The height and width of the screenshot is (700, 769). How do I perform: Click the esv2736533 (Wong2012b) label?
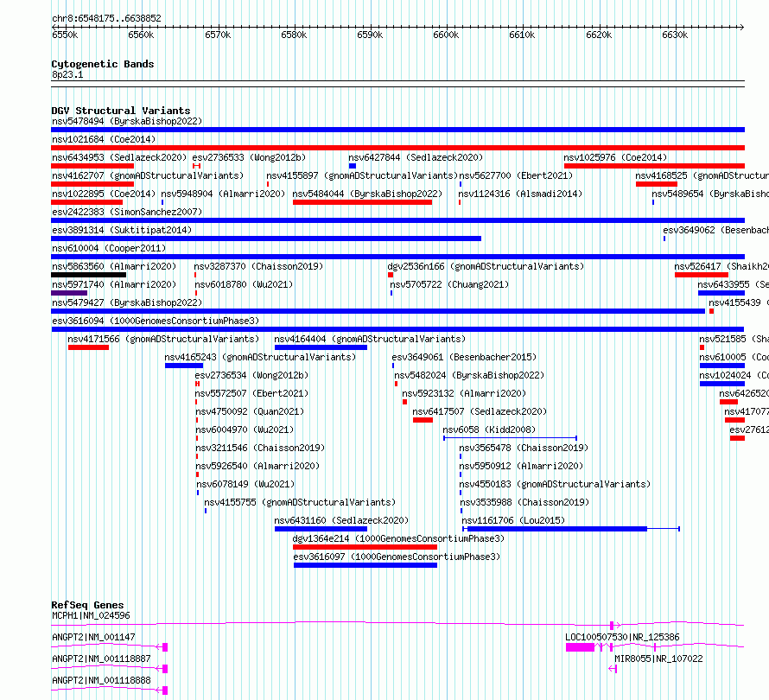pyautogui.click(x=249, y=157)
